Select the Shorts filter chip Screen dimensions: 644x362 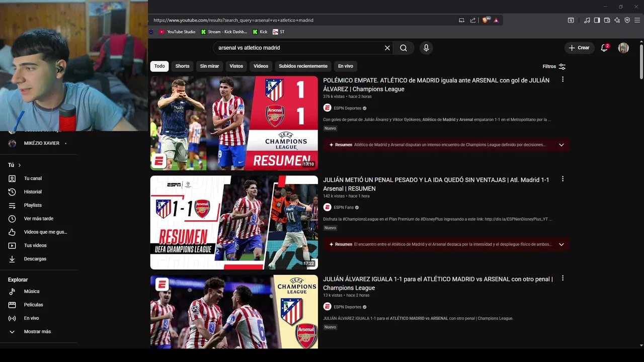coord(182,66)
